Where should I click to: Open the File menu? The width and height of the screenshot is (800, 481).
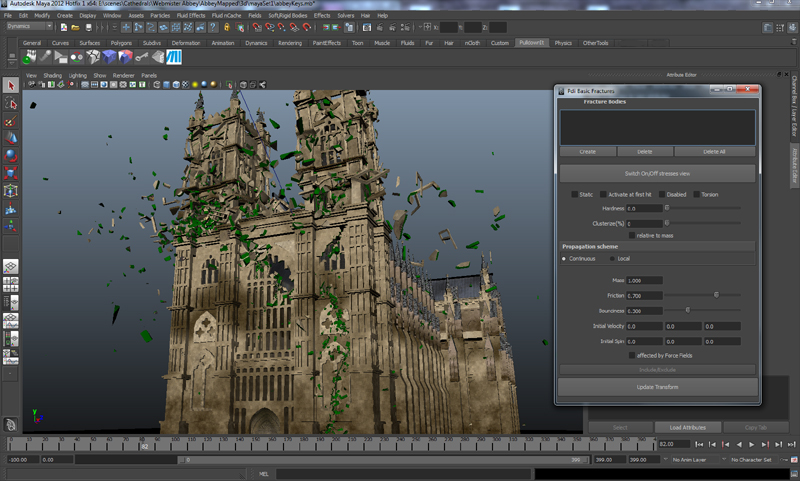8,15
